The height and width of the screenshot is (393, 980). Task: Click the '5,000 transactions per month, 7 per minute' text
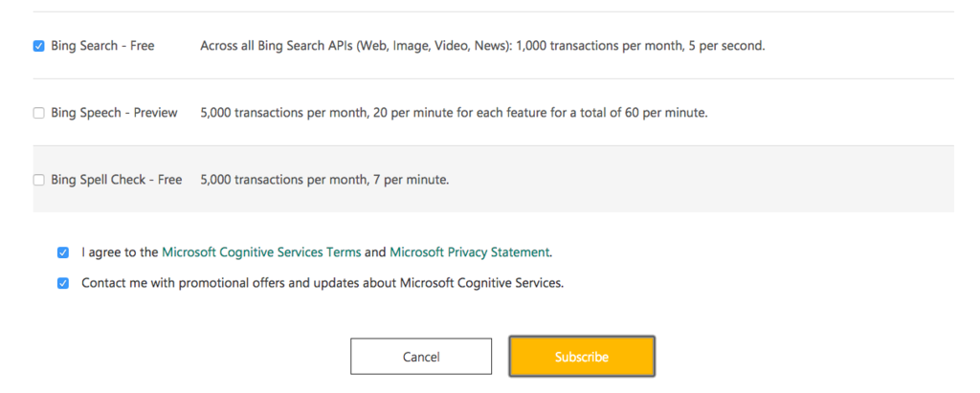pos(324,180)
